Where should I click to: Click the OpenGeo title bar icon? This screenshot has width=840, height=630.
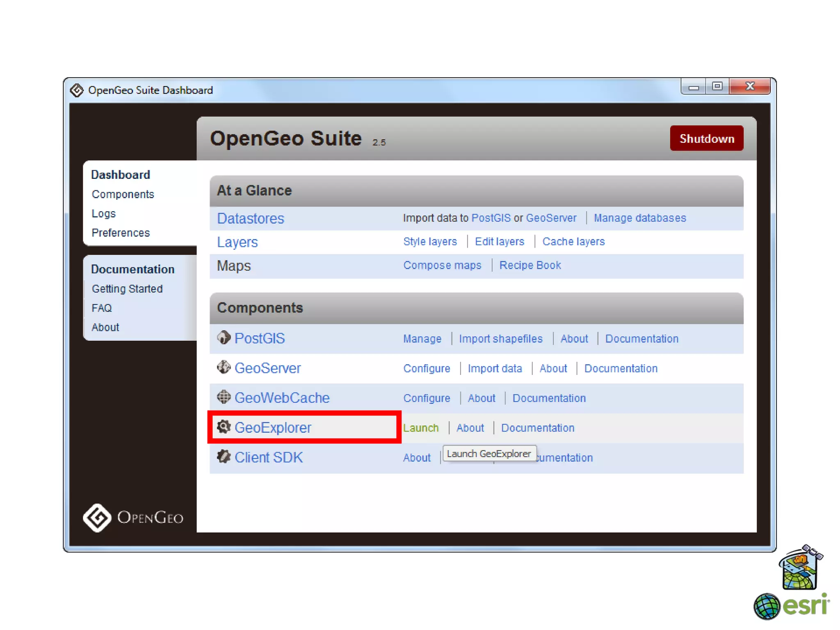[77, 90]
